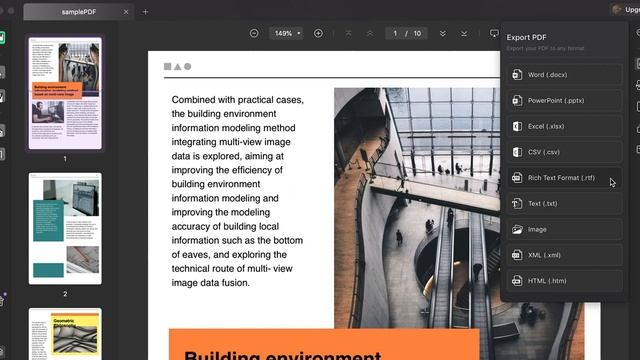Select page 3 thumbnail with Geometric heading
The height and width of the screenshot is (360, 640).
(65, 334)
